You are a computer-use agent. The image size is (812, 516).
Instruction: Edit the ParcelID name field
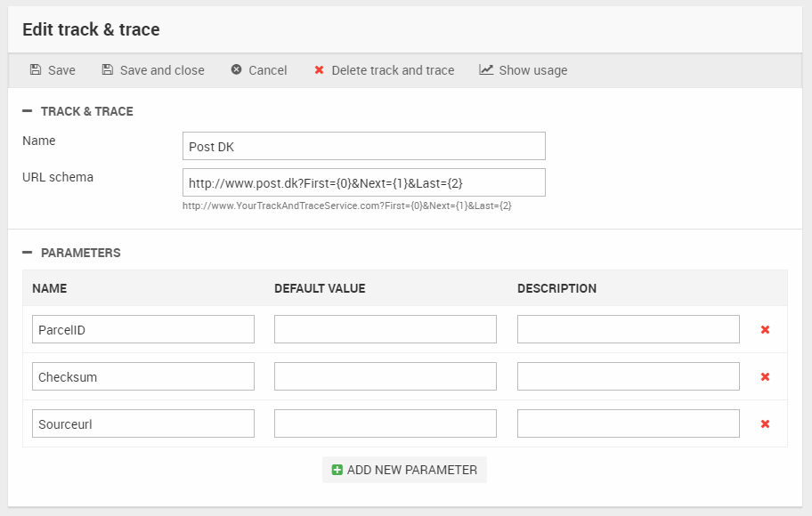pos(143,329)
